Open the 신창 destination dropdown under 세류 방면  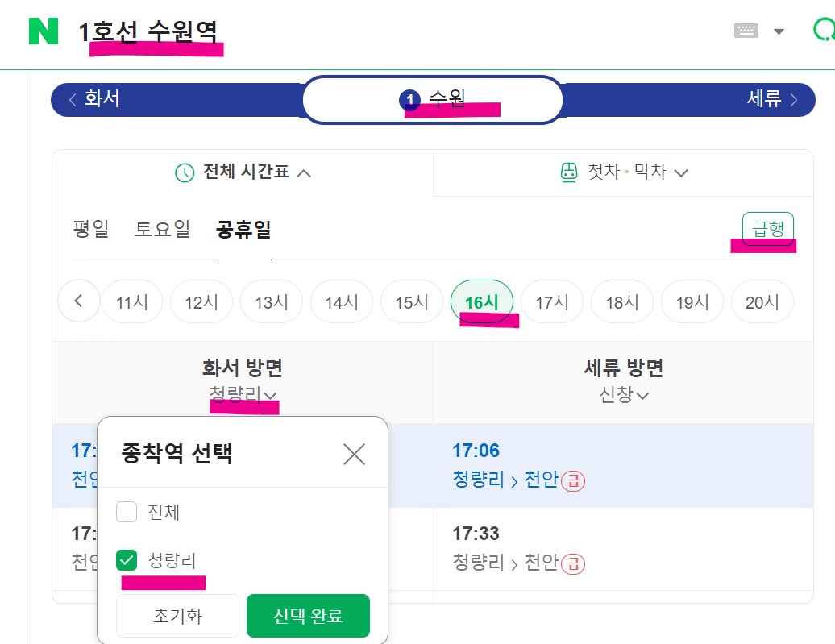[624, 396]
